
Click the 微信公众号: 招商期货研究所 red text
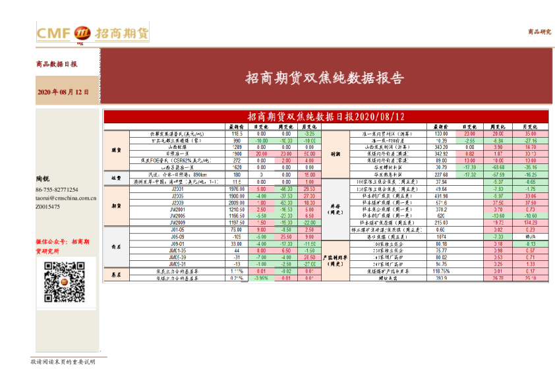pyautogui.click(x=66, y=246)
